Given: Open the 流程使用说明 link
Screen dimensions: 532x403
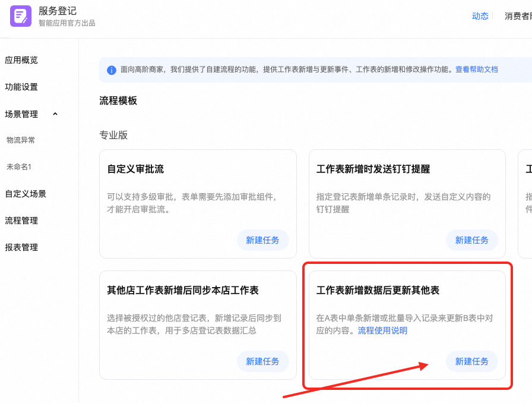Looking at the screenshot, I should pyautogui.click(x=382, y=330).
